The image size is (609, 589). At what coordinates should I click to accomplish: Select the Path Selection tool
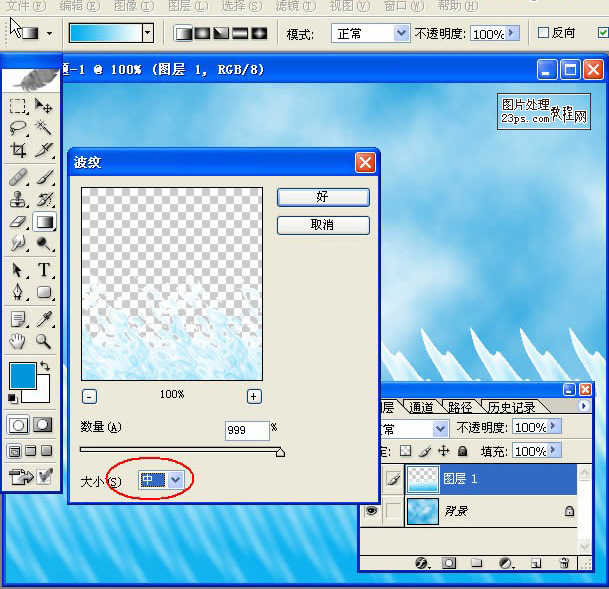(17, 270)
